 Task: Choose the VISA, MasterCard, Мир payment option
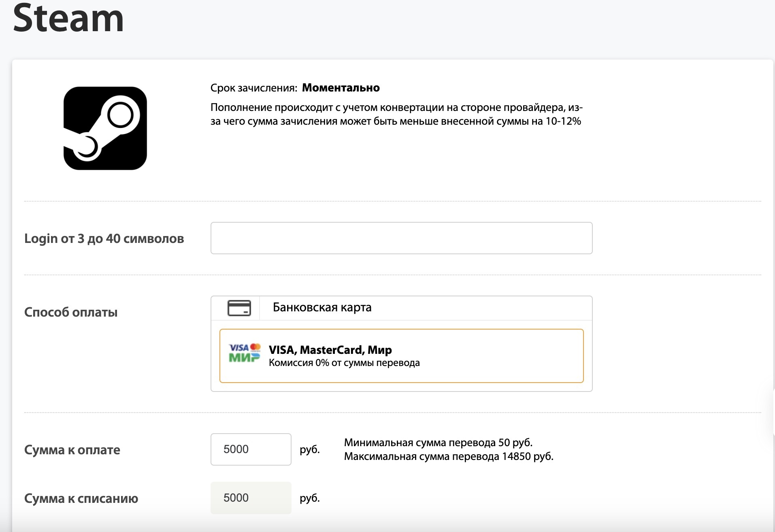[x=401, y=356]
